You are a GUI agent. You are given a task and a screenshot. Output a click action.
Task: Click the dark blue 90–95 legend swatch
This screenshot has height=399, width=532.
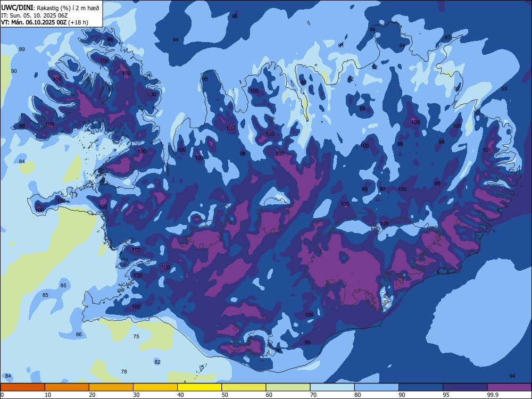pos(421,387)
